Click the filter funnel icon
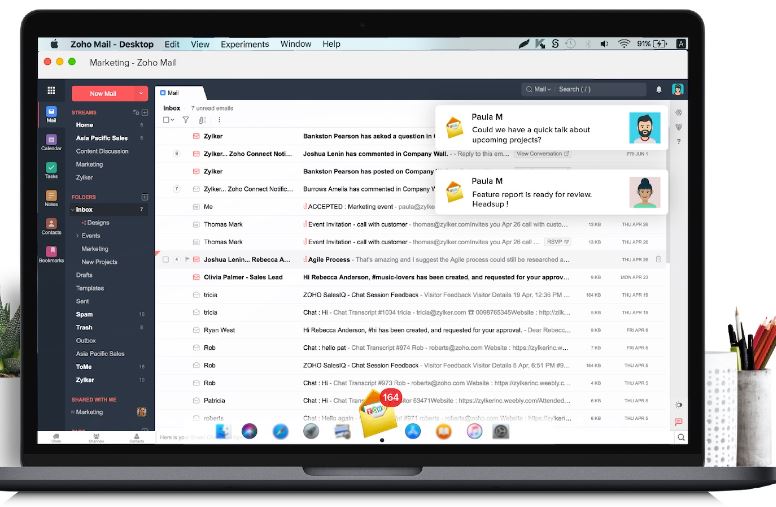 186,120
